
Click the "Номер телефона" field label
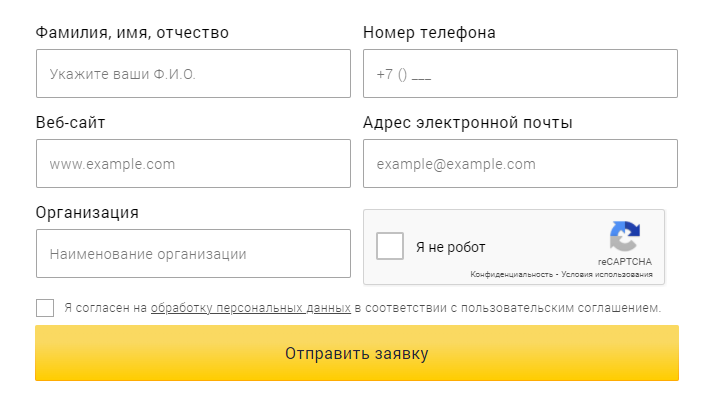click(x=429, y=33)
